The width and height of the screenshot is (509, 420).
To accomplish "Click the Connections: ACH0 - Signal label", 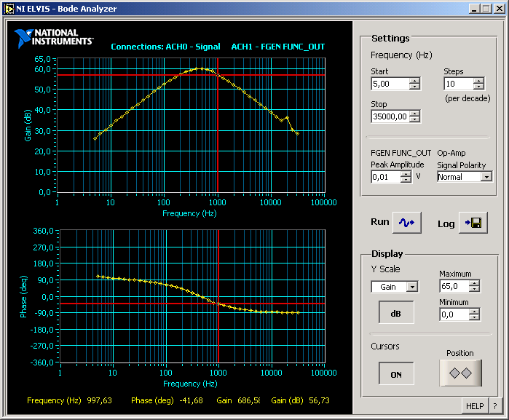I will point(165,47).
